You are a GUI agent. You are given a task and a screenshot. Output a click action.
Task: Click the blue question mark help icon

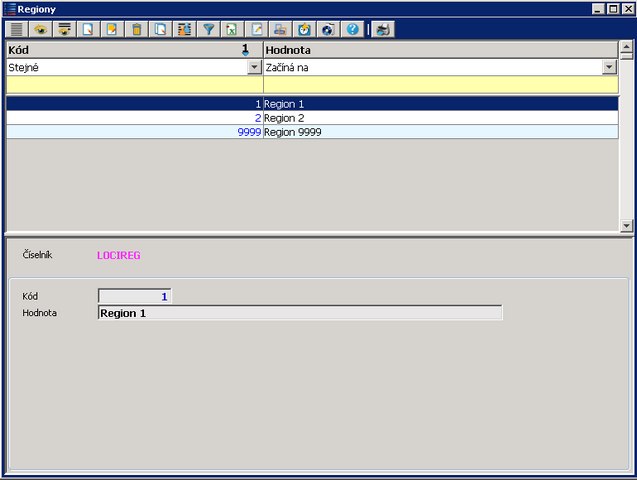click(x=352, y=29)
